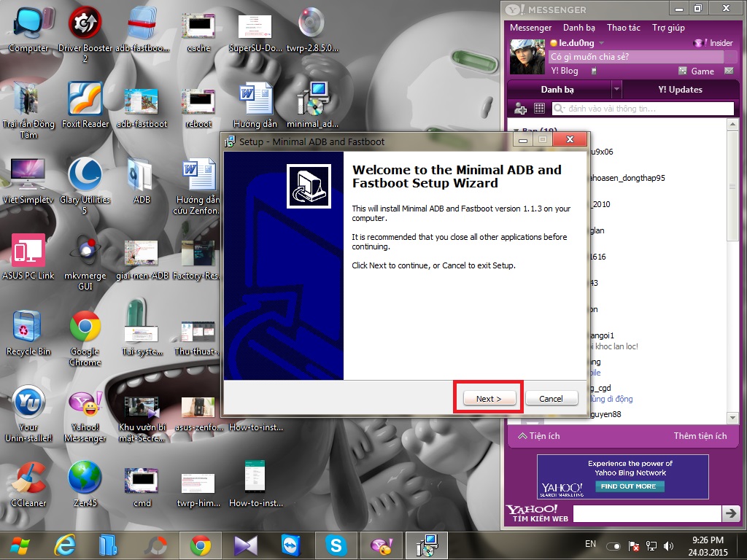Click the EN language indicator in taskbar
The image size is (747, 560).
point(590,544)
